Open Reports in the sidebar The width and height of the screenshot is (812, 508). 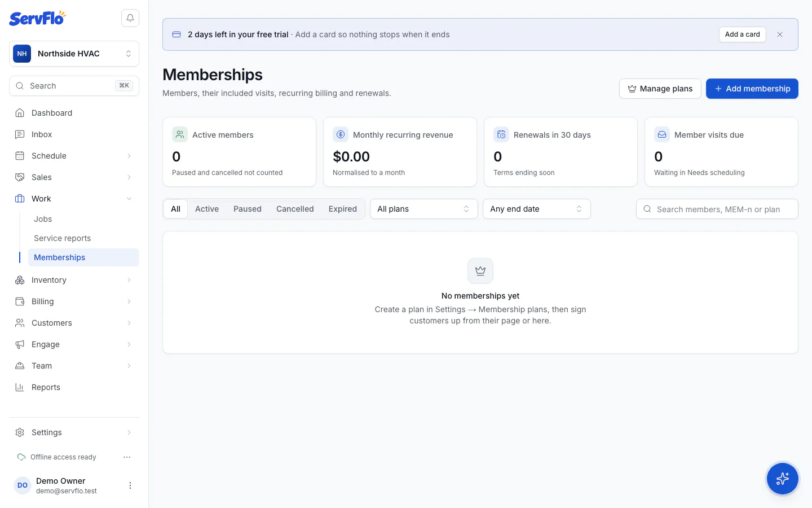74,387
